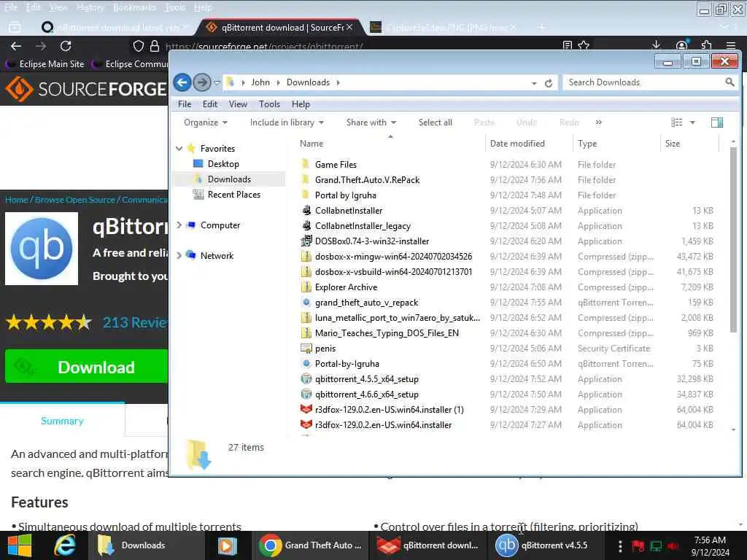Select qbittorrent_4.5.5_x64_setup installer icon
Screen dimensions: 747x560
[x=306, y=379]
